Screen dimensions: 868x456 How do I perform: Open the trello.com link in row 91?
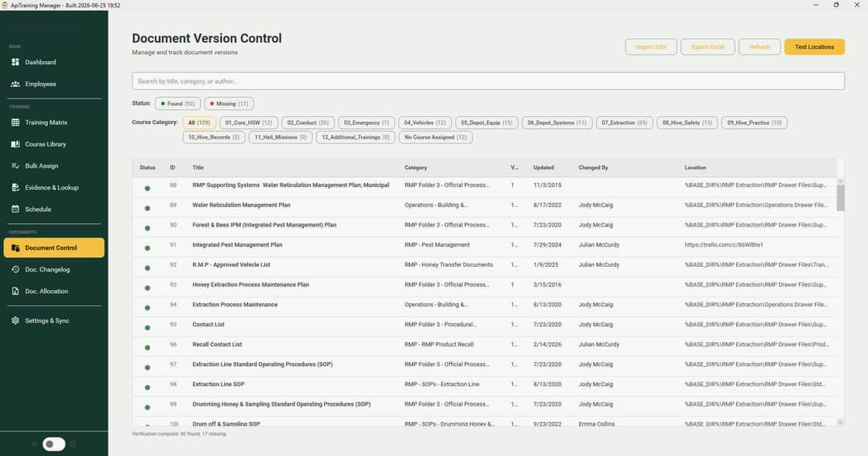point(724,245)
